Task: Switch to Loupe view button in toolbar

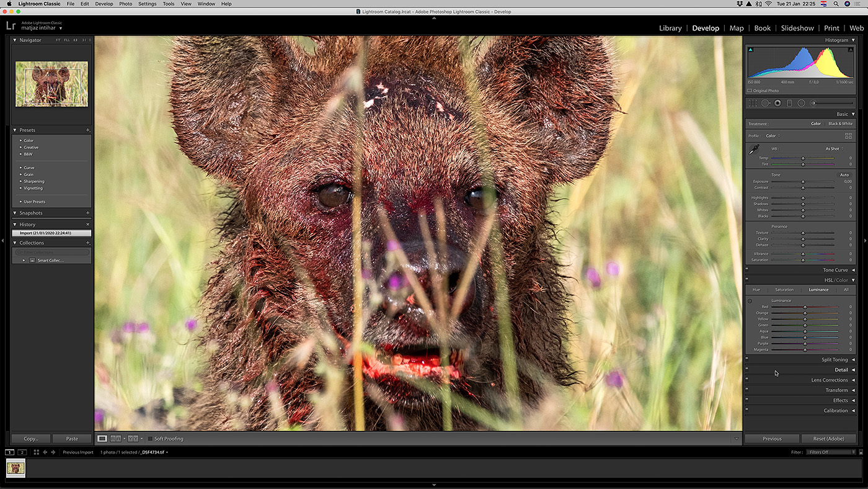Action: [x=102, y=439]
